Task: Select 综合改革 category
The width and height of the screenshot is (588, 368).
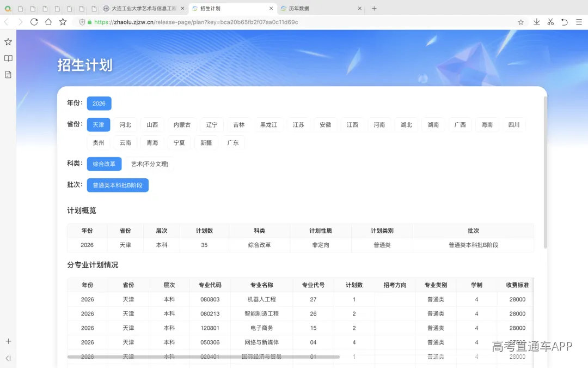Action: 104,164
